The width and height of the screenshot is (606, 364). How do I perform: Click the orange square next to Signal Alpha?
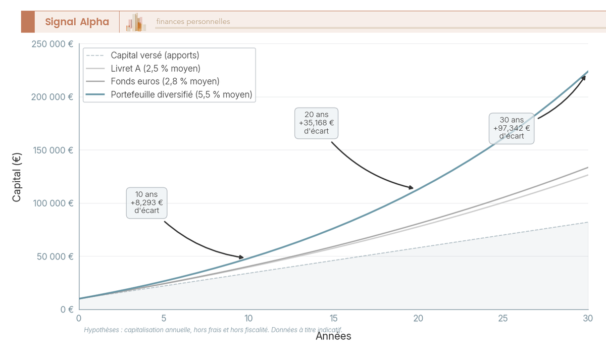(28, 22)
